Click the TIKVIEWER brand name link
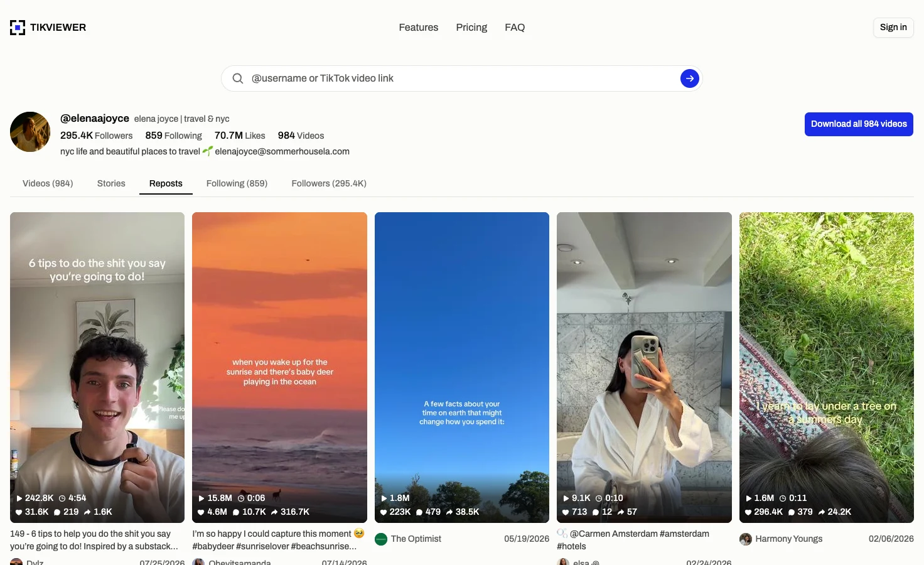Viewport: 924px width, 565px height. point(58,28)
